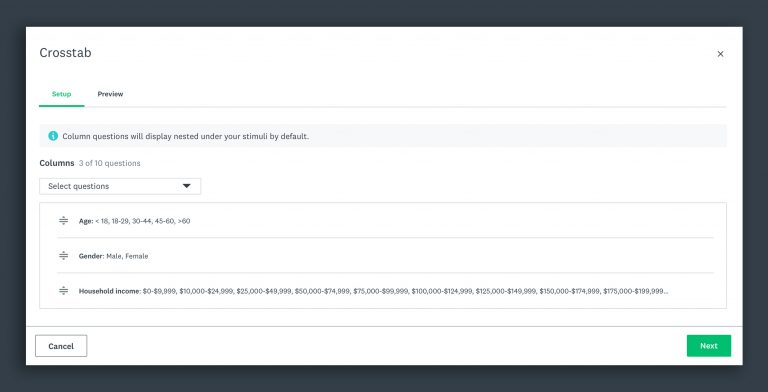
Task: Click the Columns section label
Action: coord(57,163)
